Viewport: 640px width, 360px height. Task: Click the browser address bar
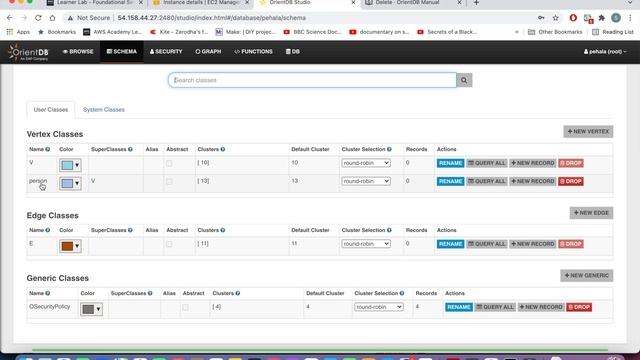click(298, 18)
